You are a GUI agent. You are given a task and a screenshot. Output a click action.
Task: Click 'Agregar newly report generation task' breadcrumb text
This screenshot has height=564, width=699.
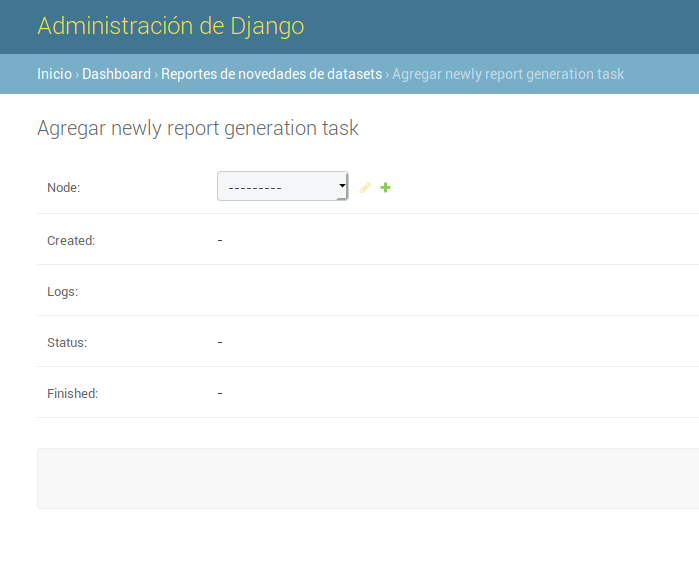(508, 74)
